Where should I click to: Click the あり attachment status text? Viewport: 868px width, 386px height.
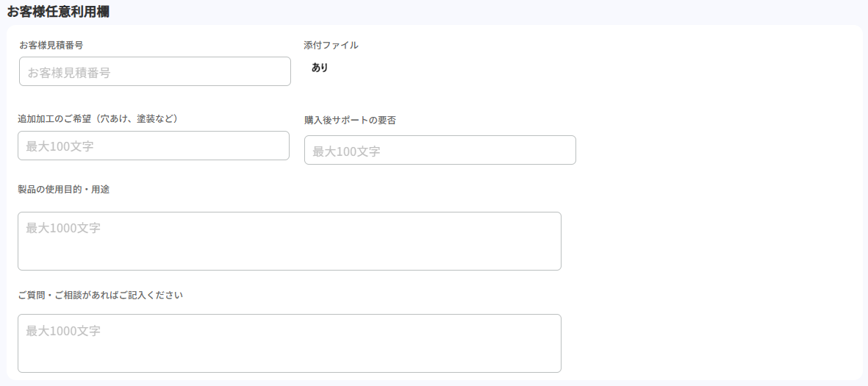320,68
